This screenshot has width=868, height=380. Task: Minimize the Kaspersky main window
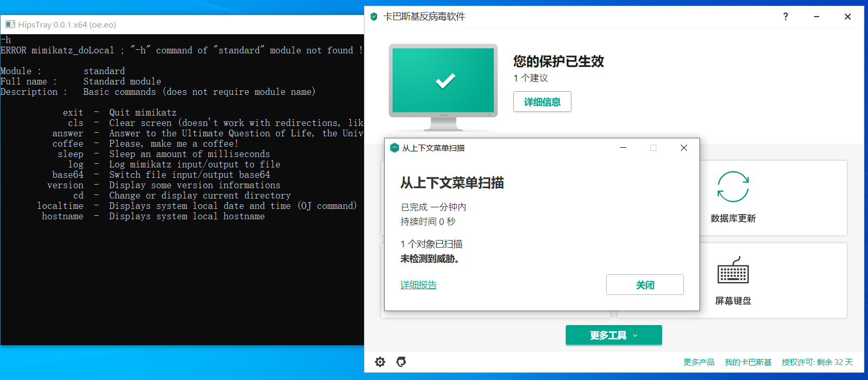click(817, 17)
